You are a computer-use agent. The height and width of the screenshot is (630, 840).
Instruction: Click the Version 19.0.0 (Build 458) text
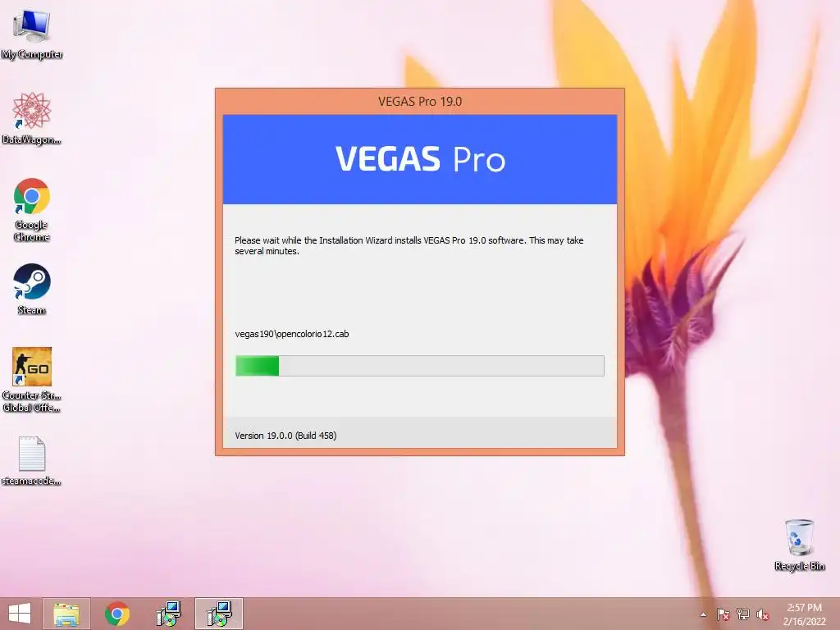(x=285, y=436)
